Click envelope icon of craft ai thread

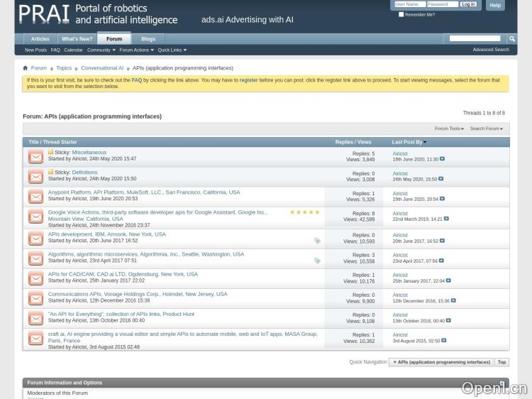pos(35,339)
